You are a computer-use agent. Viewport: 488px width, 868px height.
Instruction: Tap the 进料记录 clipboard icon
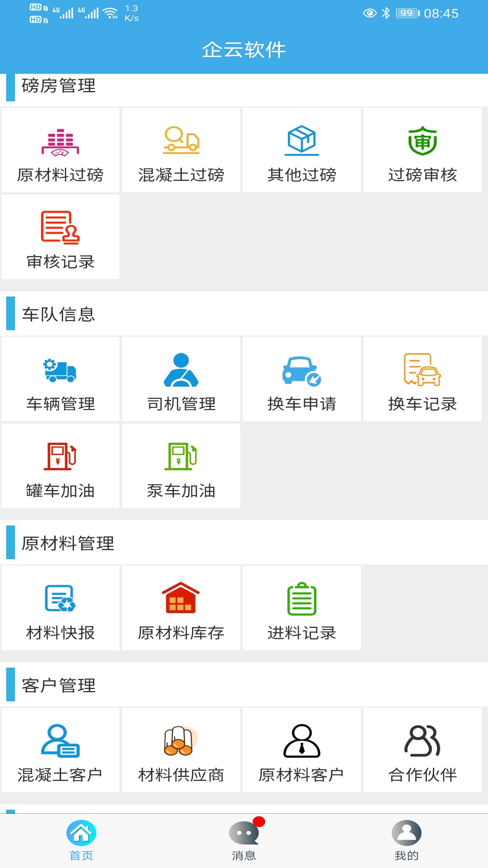pos(302,599)
